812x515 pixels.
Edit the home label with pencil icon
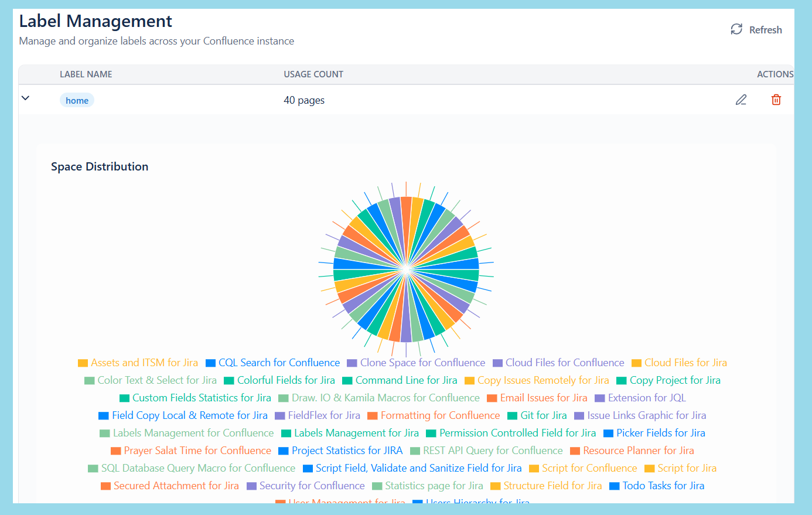(741, 100)
